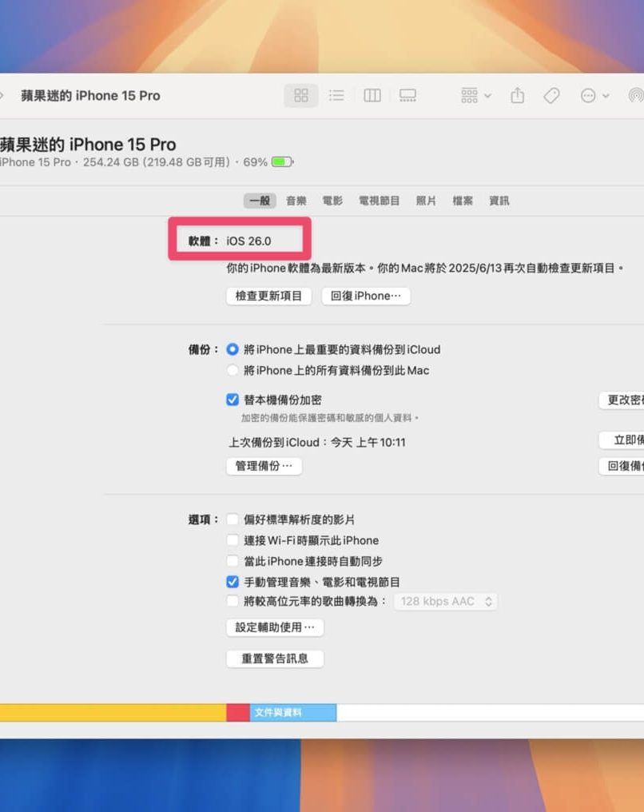
Task: Click the blue 文件與資料 storage bar segment
Action: coord(292,712)
